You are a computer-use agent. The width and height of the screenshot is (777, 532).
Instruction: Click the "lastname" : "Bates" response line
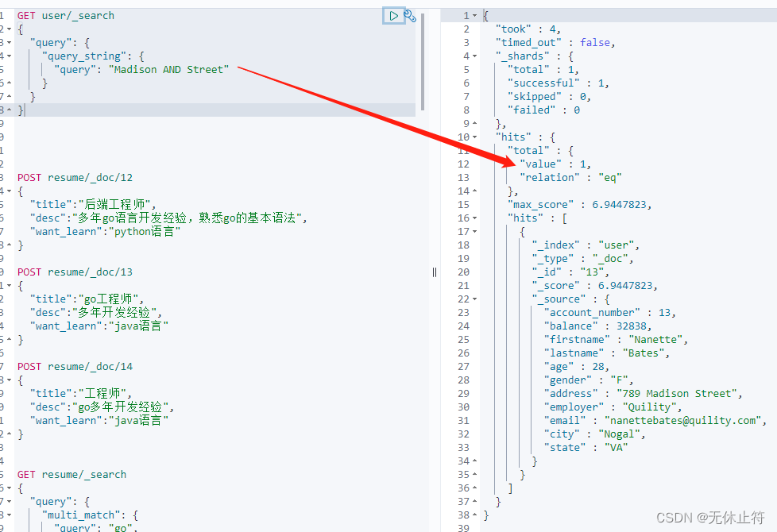pyautogui.click(x=607, y=353)
